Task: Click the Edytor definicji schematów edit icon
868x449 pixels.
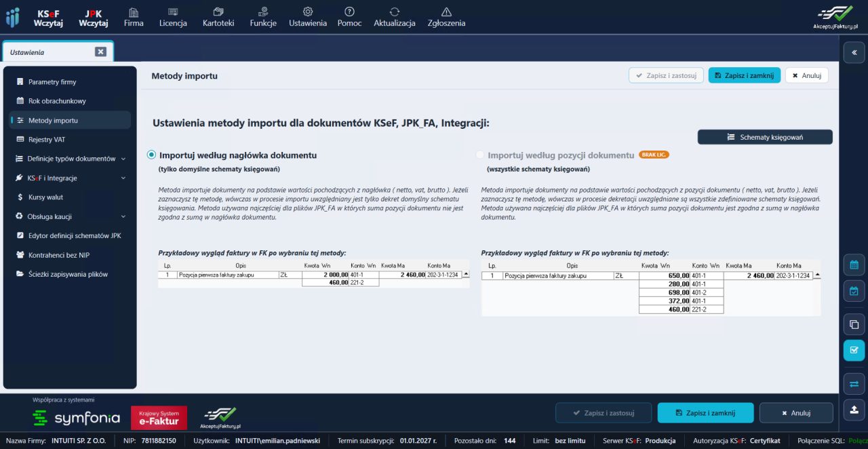Action: (20, 235)
